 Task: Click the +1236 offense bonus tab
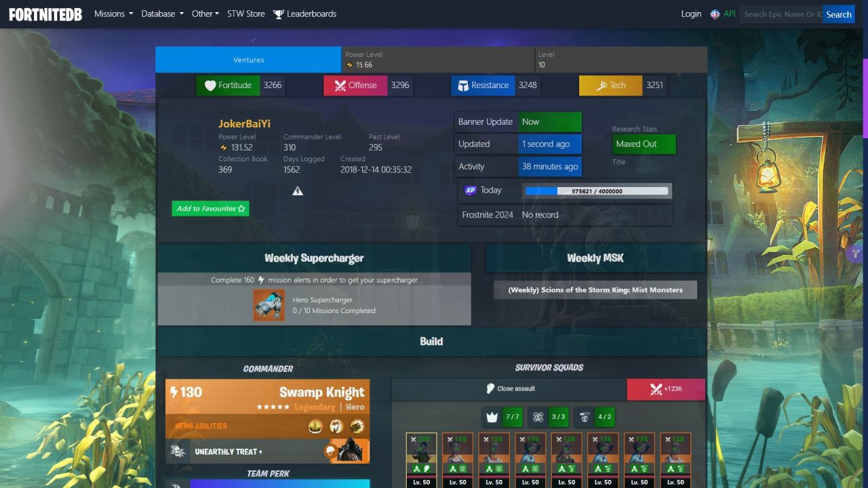click(x=666, y=389)
